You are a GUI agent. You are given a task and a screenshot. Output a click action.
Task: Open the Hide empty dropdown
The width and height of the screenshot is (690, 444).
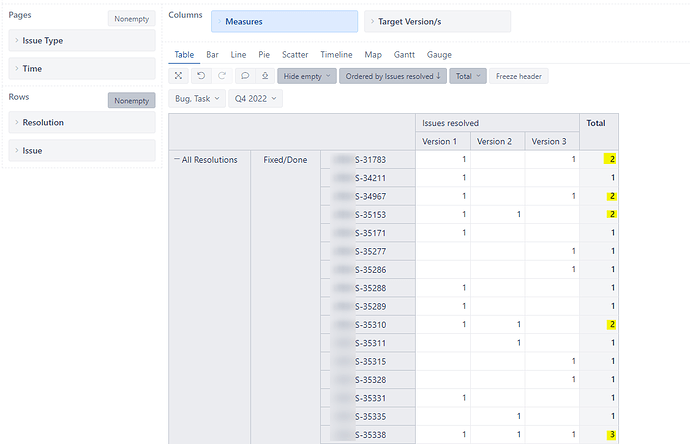pyautogui.click(x=307, y=76)
